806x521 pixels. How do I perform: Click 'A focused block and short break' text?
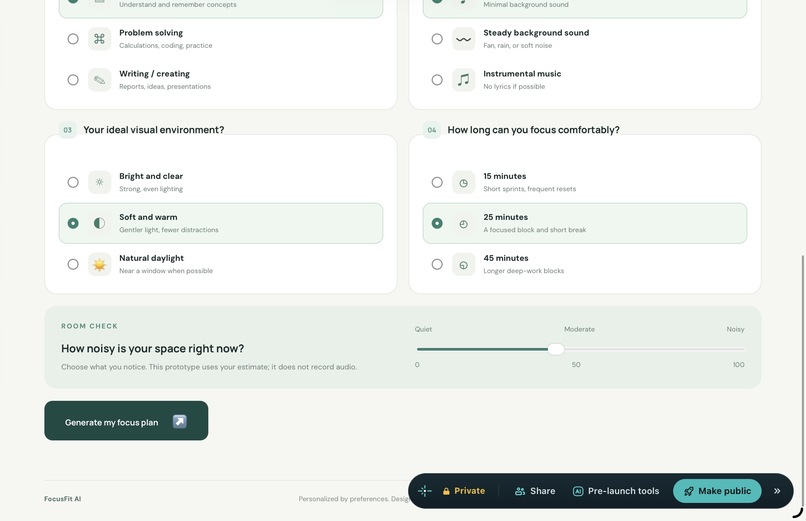pos(535,230)
